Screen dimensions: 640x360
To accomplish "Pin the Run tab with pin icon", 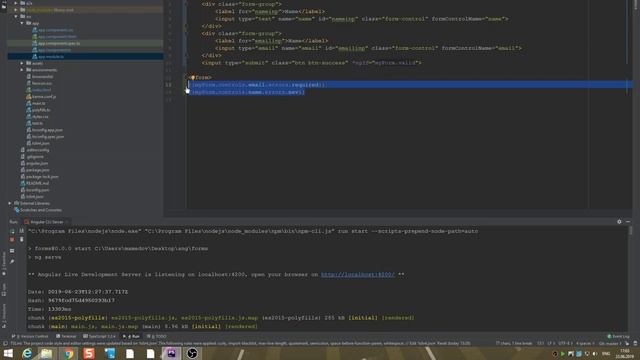I will click(12, 261).
